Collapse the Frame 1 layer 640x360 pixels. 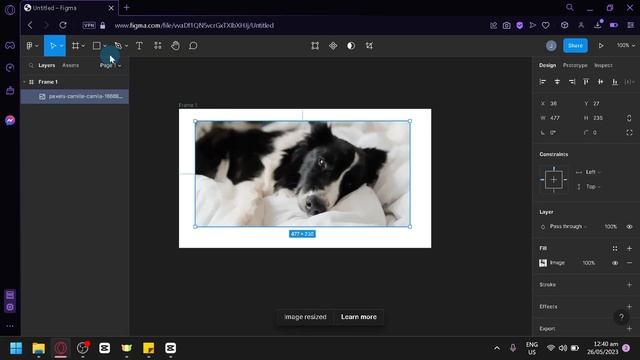(x=24, y=82)
